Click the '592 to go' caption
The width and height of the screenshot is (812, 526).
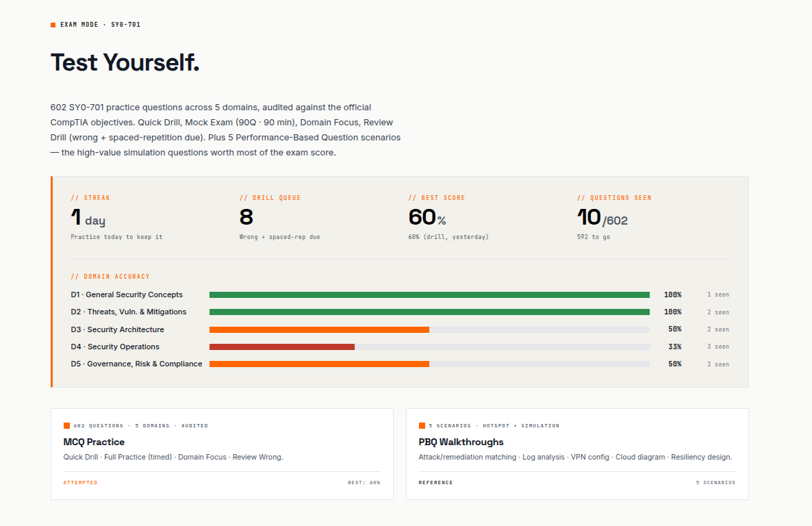coord(594,237)
